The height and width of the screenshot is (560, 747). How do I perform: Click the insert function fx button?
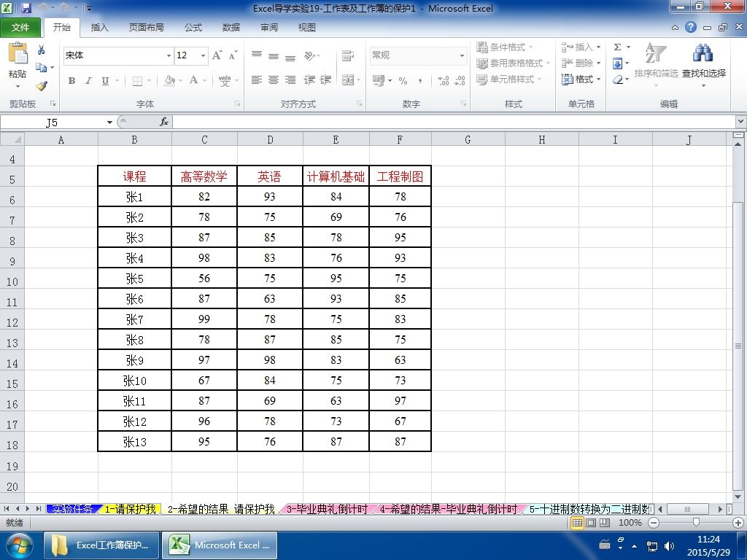(164, 122)
